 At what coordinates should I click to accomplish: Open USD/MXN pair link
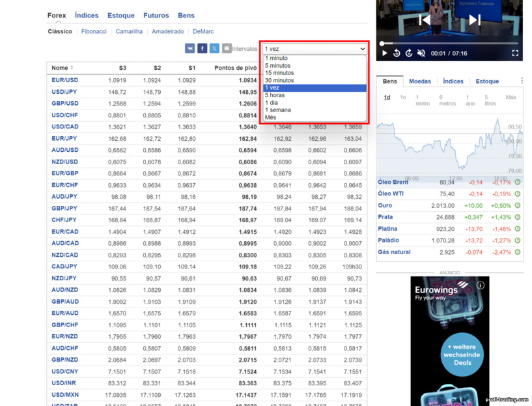[x=65, y=395]
